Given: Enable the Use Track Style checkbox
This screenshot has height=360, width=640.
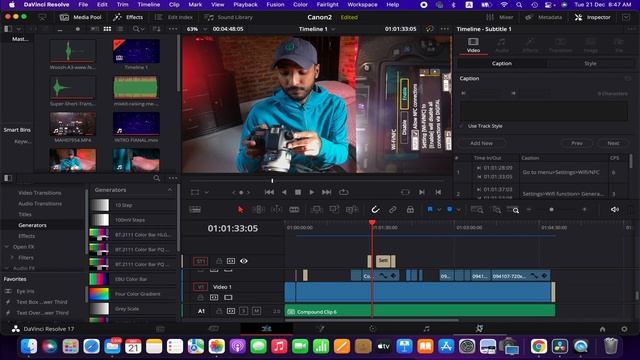Looking at the screenshot, I should (462, 126).
